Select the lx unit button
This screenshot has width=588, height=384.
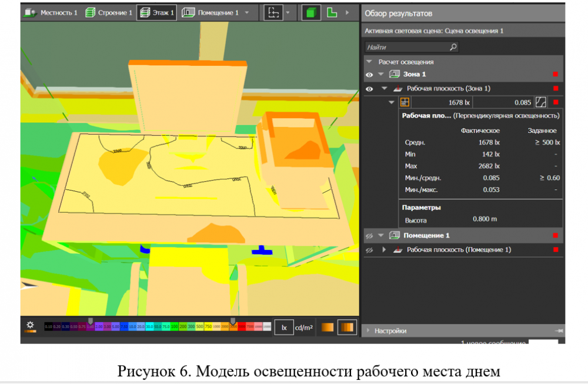(x=283, y=328)
